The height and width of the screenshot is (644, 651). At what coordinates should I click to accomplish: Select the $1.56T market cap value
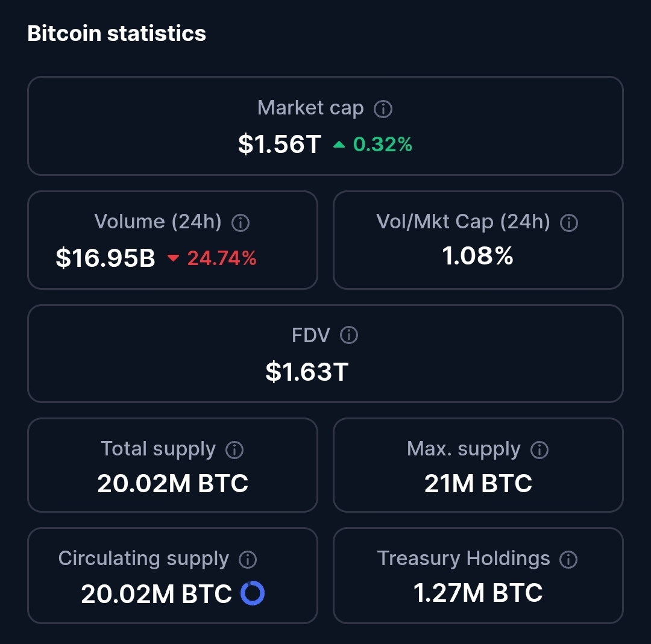[x=280, y=145]
